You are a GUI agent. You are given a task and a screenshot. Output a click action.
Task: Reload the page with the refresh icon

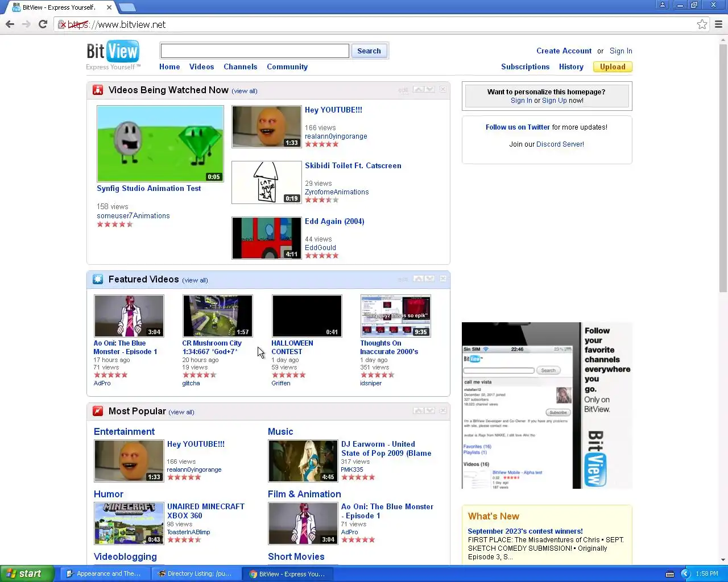(x=43, y=24)
